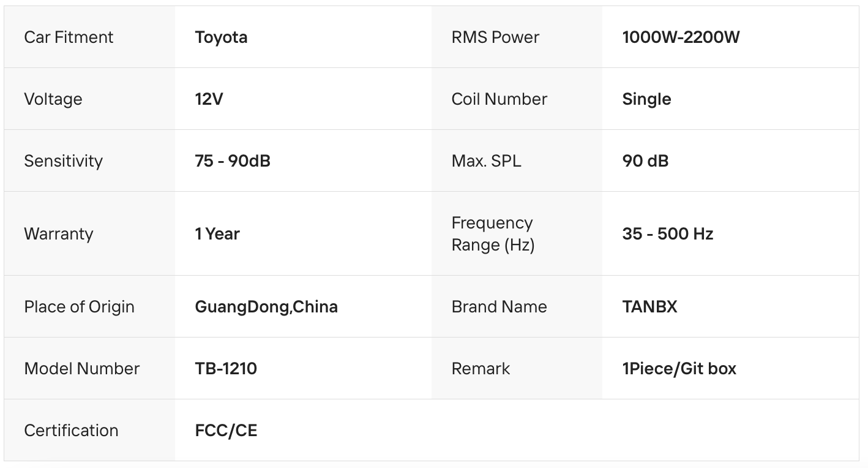Select the GuangDong,China value
Viewport: 868px width, 468px height.
pos(266,307)
